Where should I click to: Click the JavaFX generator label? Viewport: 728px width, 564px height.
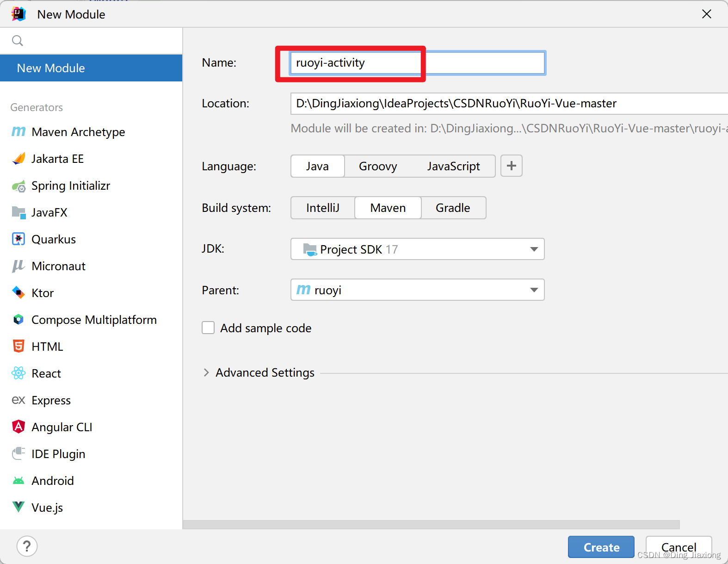click(49, 213)
